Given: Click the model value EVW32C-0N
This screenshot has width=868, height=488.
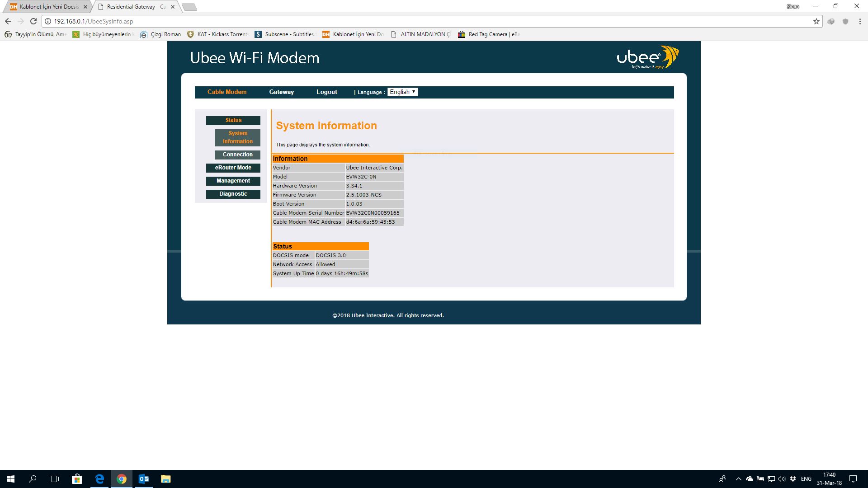Looking at the screenshot, I should point(361,177).
